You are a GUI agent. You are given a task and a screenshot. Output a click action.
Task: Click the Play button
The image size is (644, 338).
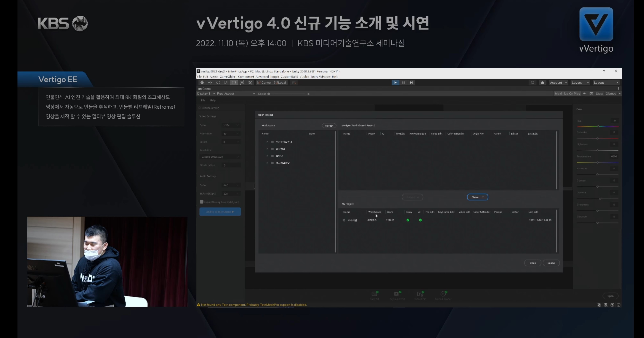tap(395, 83)
